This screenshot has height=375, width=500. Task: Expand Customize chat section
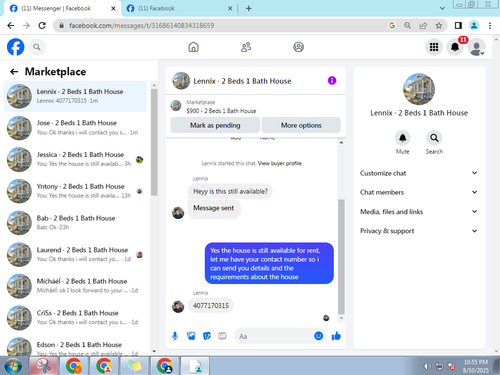(x=419, y=173)
